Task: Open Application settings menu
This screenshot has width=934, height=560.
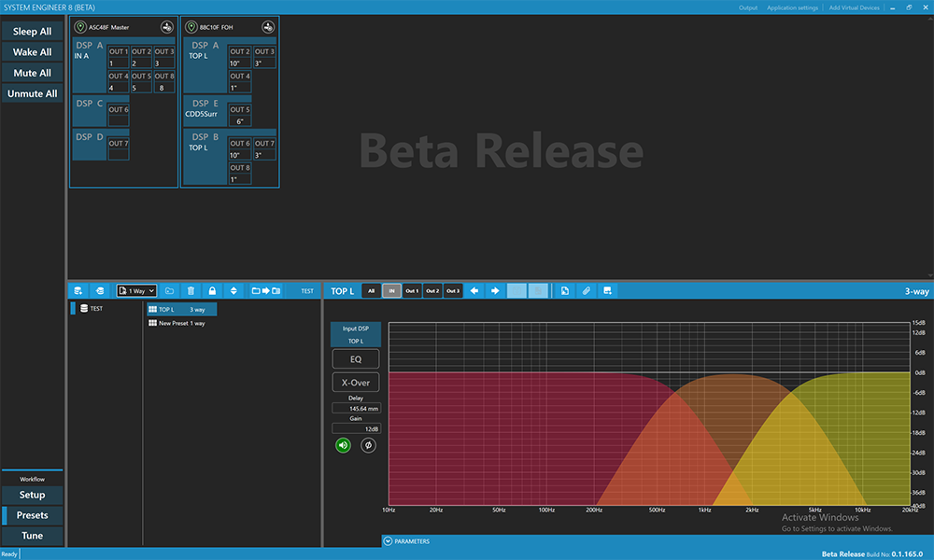Action: point(792,7)
